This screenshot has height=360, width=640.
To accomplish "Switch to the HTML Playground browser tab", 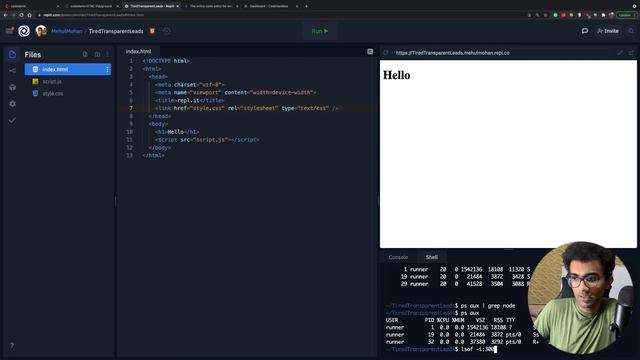I will (91, 6).
